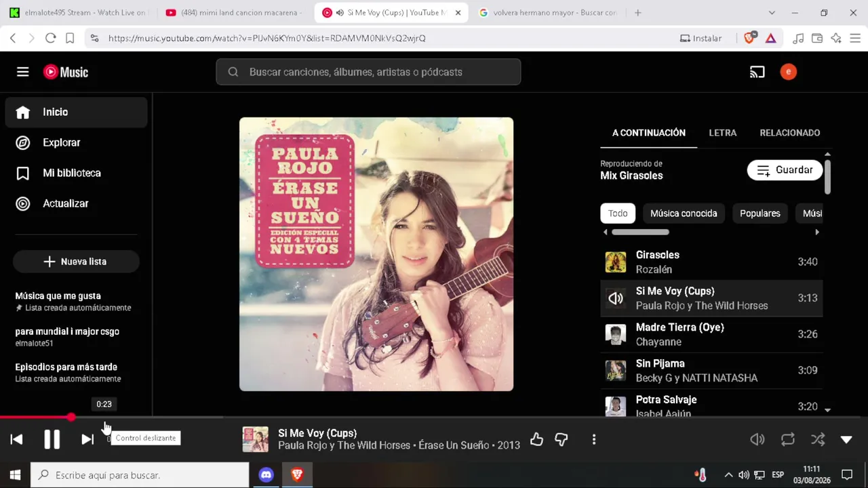Switch to the LETRA tab

tap(723, 133)
